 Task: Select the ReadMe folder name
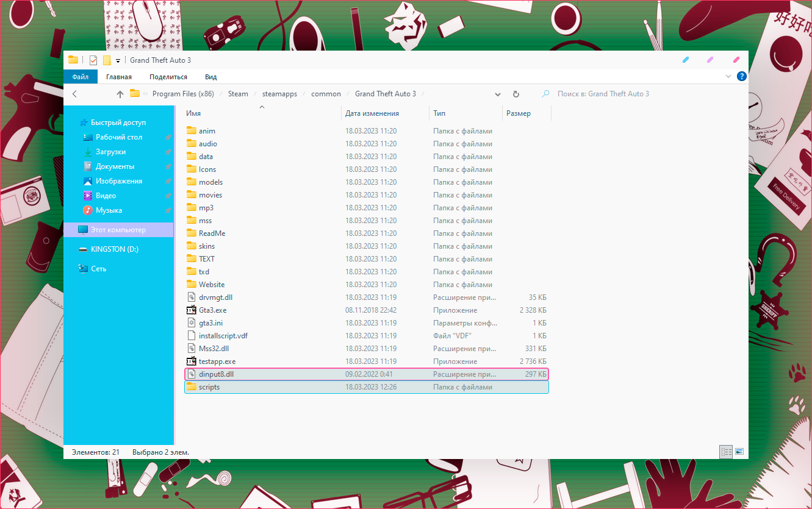coord(212,233)
